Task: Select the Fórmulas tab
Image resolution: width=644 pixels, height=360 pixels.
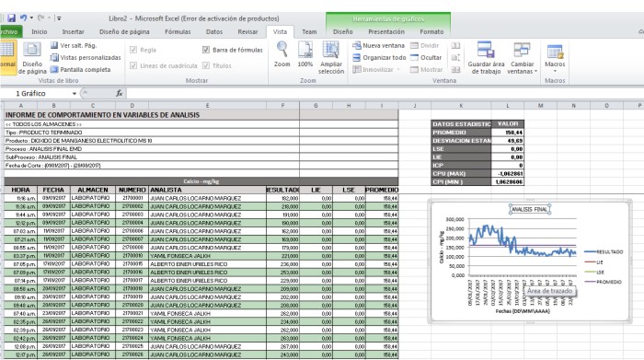Action: coord(178,31)
